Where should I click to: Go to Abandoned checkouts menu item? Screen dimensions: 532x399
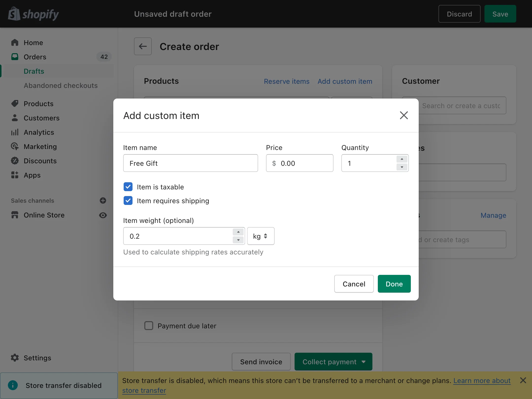point(61,85)
